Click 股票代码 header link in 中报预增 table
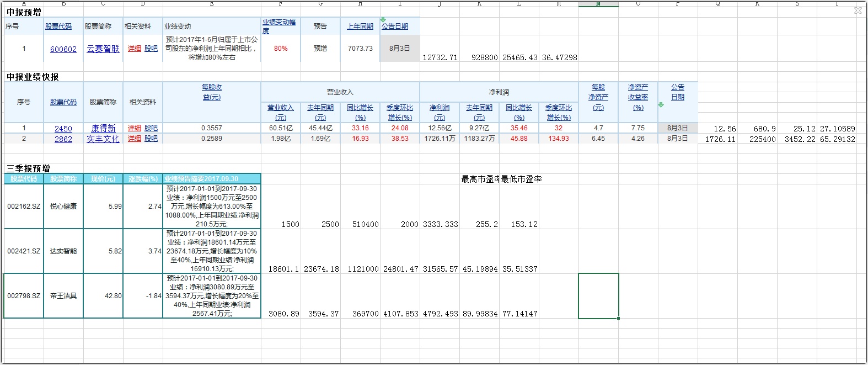This screenshot has width=868, height=365. coord(58,27)
